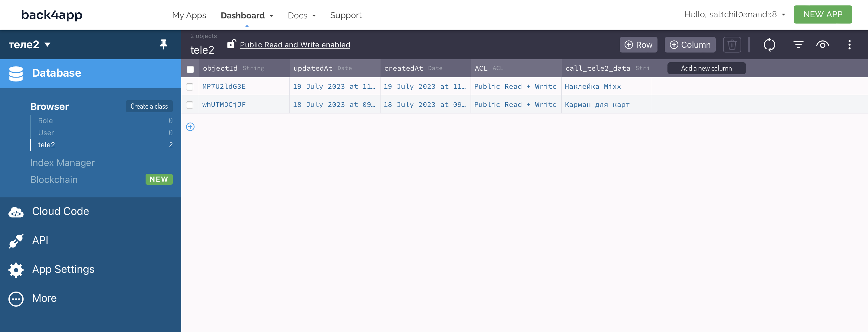The image size is (868, 332).
Task: Click the API plug icon
Action: 16,241
